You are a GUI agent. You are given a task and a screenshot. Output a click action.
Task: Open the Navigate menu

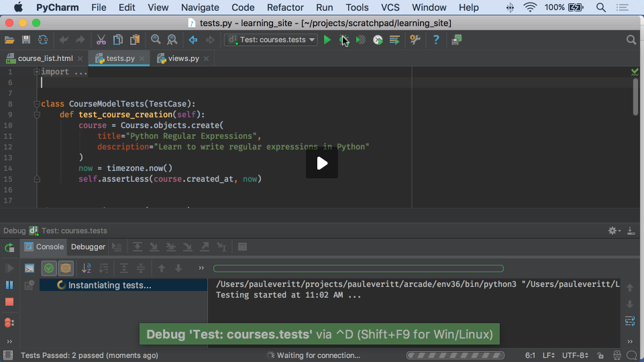tap(200, 7)
